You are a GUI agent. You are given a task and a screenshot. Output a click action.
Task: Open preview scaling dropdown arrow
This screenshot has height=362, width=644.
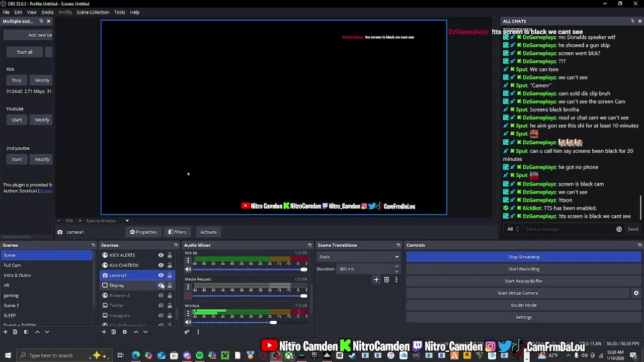(127, 221)
